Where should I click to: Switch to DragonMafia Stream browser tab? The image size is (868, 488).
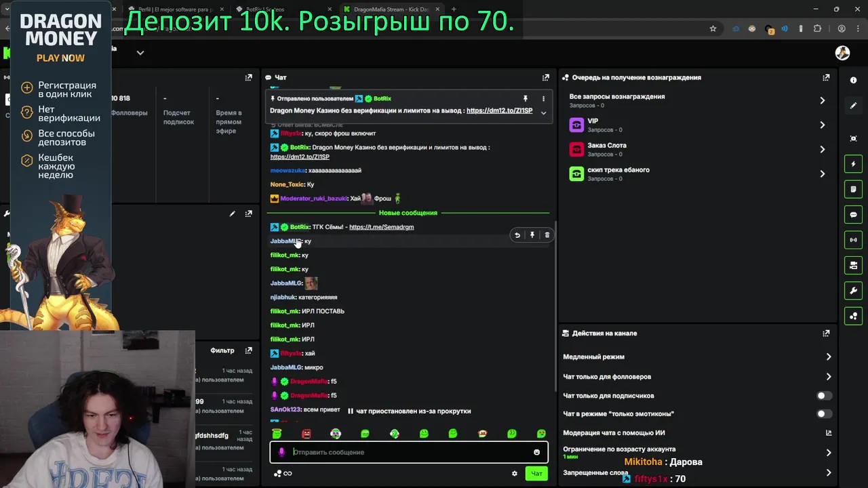(x=391, y=9)
